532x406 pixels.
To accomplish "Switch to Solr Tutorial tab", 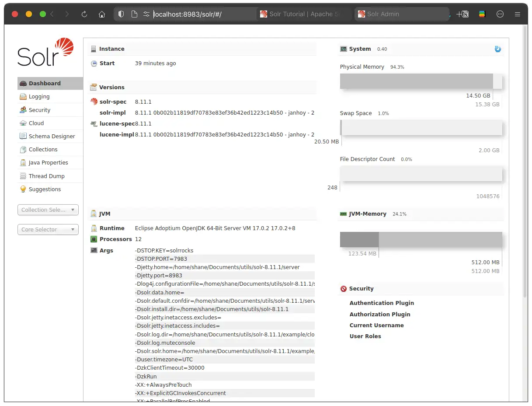I will [304, 14].
